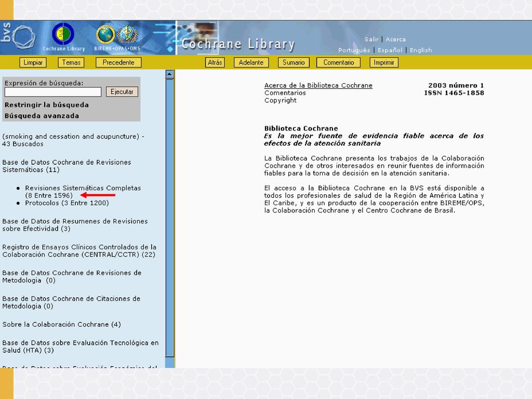Viewport: 532px width, 399px height.
Task: Open Base de Datos Cochrane de Revisiones Sistemáticas (11)
Action: pos(66,166)
